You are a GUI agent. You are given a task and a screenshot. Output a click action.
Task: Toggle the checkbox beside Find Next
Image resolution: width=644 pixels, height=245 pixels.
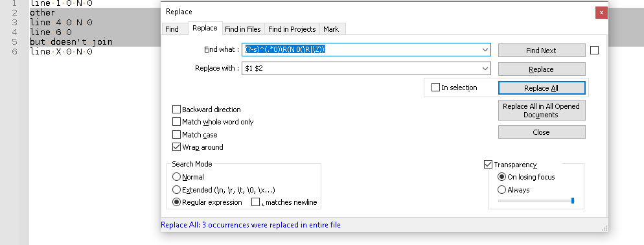point(594,50)
